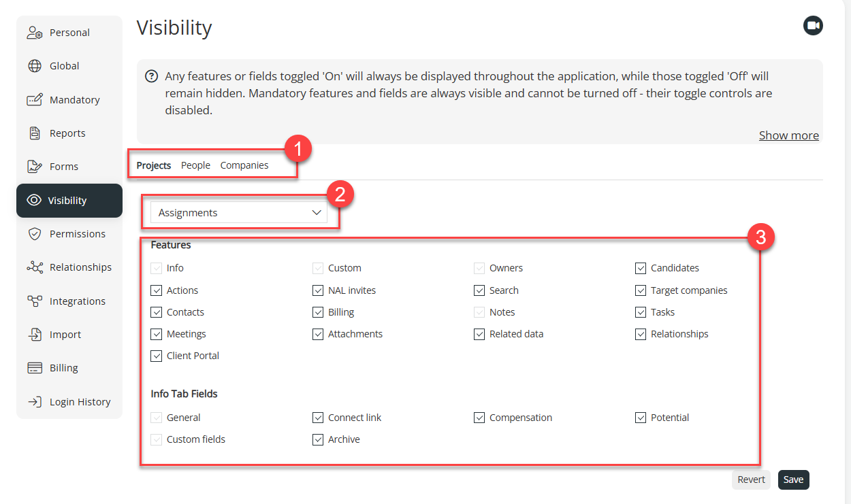Open the Assignments dropdown

[239, 213]
